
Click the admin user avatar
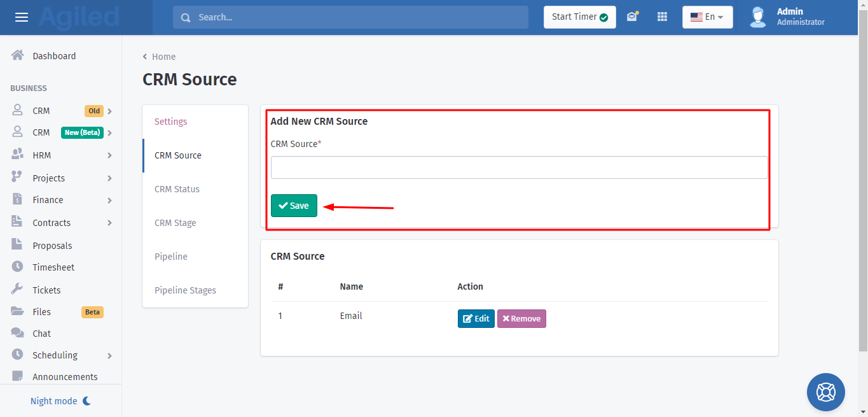click(x=757, y=17)
